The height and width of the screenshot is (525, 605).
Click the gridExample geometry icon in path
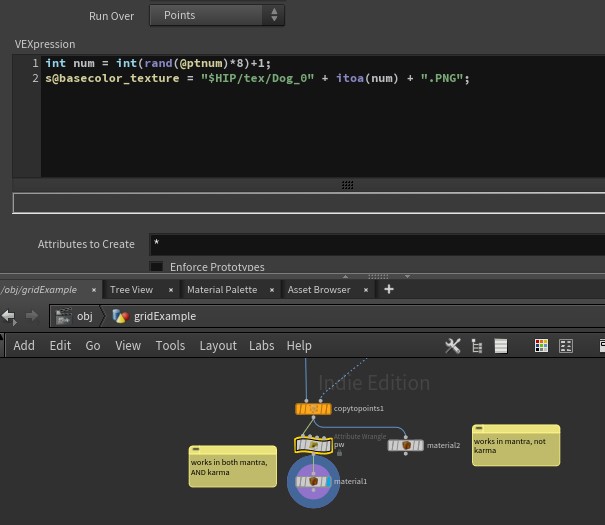pyautogui.click(x=121, y=316)
